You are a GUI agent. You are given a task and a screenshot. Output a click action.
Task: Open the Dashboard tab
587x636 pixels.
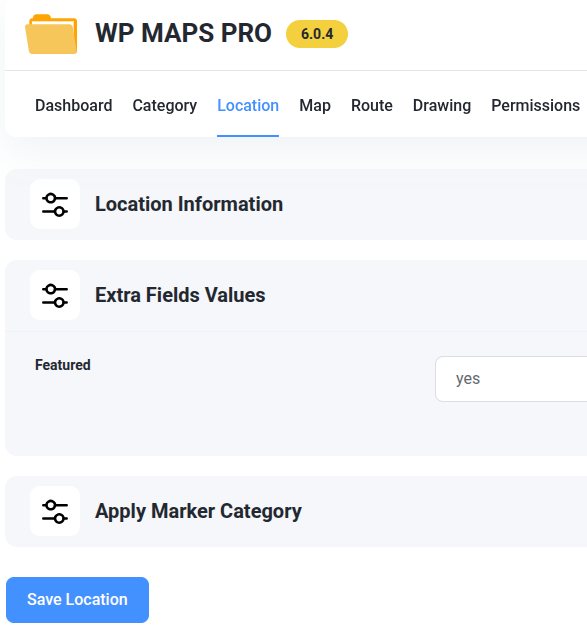click(73, 105)
